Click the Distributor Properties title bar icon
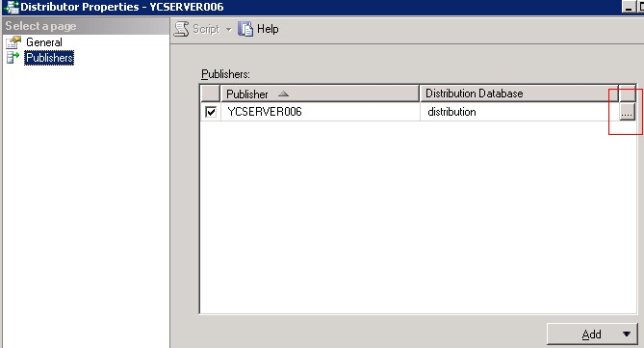Image resolution: width=644 pixels, height=348 pixels. point(11,7)
